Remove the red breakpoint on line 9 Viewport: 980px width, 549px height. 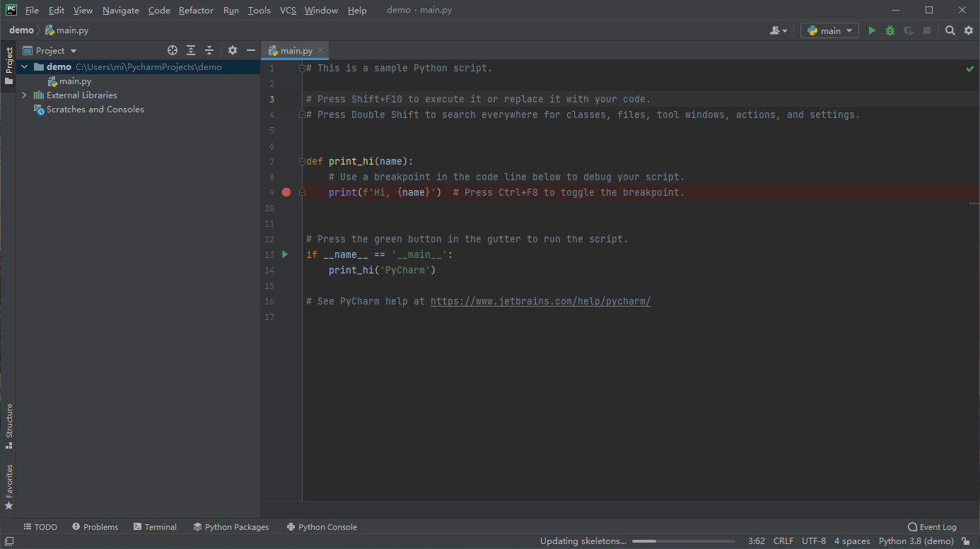(286, 192)
